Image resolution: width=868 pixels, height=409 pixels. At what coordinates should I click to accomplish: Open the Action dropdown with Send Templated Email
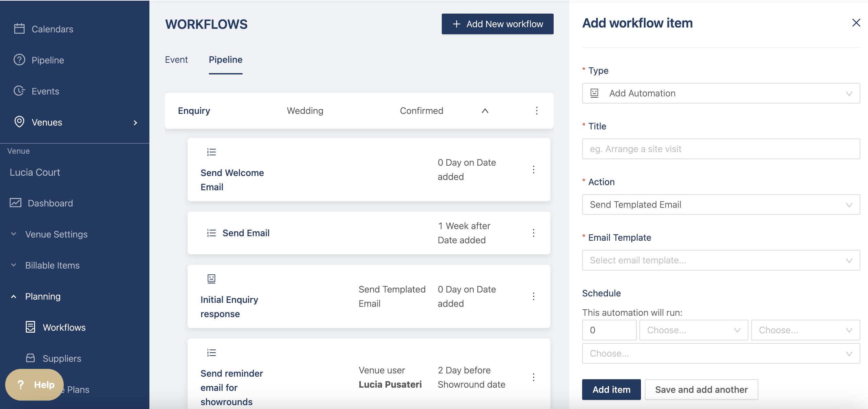click(x=721, y=204)
